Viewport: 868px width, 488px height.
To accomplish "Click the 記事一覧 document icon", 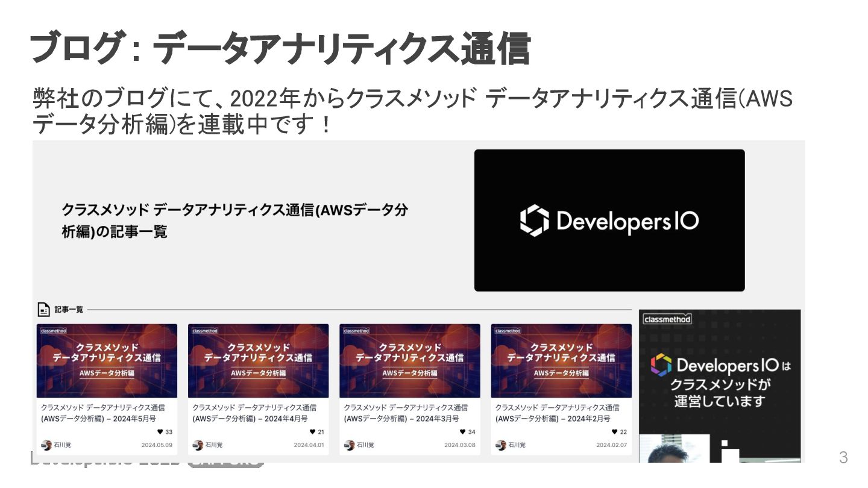I will tap(43, 310).
